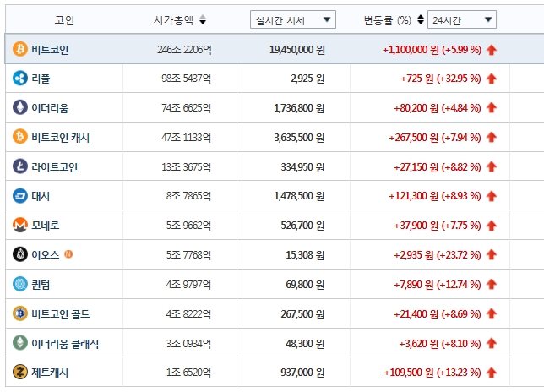Viewport: 544px width, 392px height.
Task: Select the 제트캐시 table row name
Action: pos(50,372)
